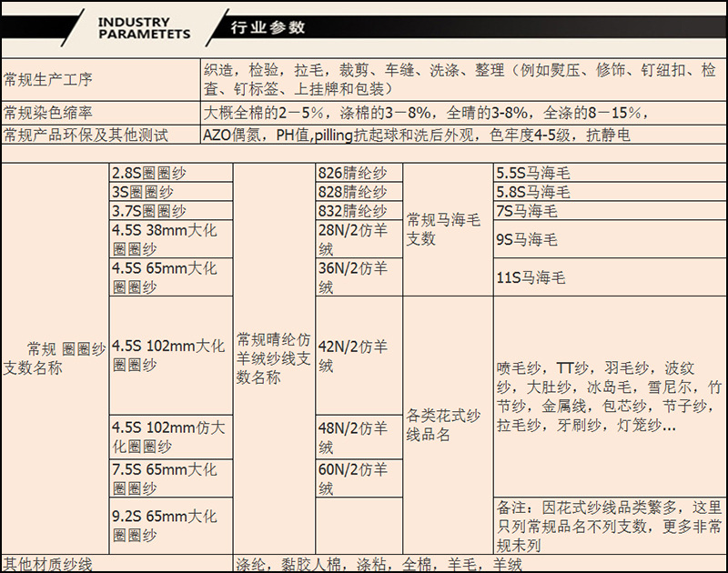This screenshot has width=728, height=573.
Task: Select the 826腈纶纱 cell
Action: (359, 173)
